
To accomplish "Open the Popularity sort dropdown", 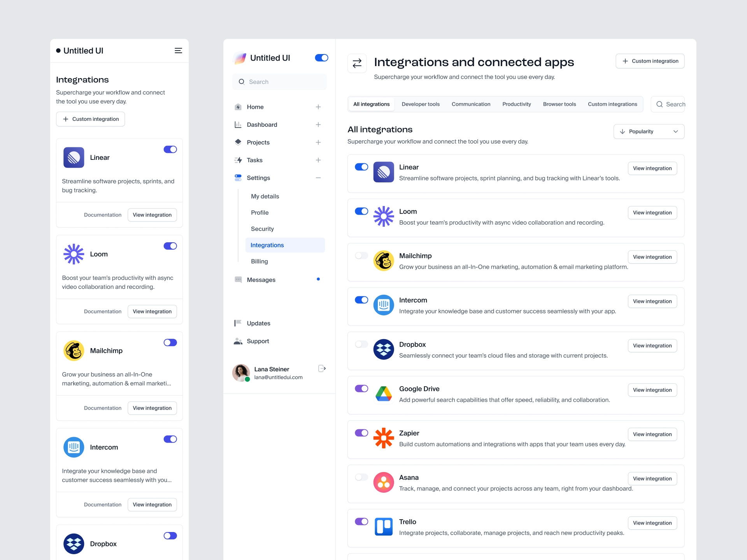I will pyautogui.click(x=648, y=131).
